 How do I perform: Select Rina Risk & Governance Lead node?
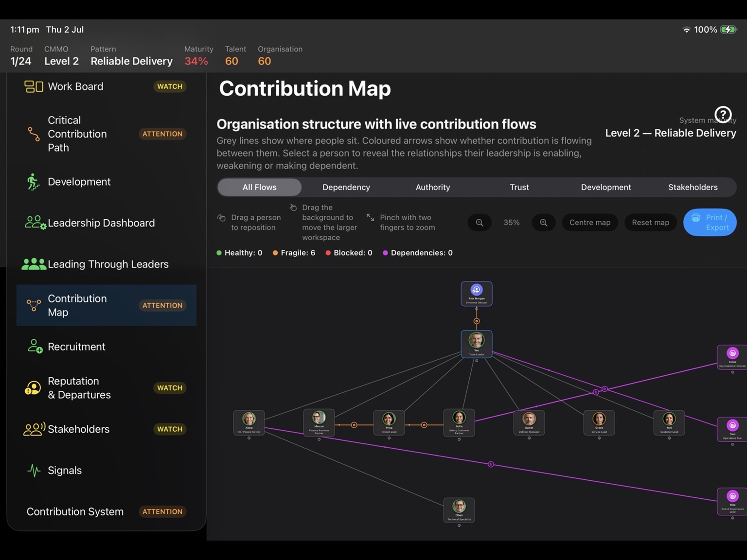(x=732, y=501)
